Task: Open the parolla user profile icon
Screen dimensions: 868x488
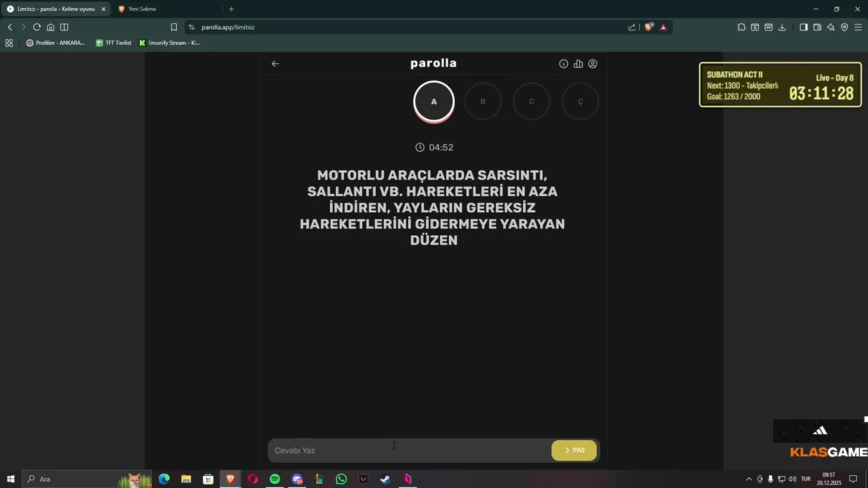Action: 593,64
